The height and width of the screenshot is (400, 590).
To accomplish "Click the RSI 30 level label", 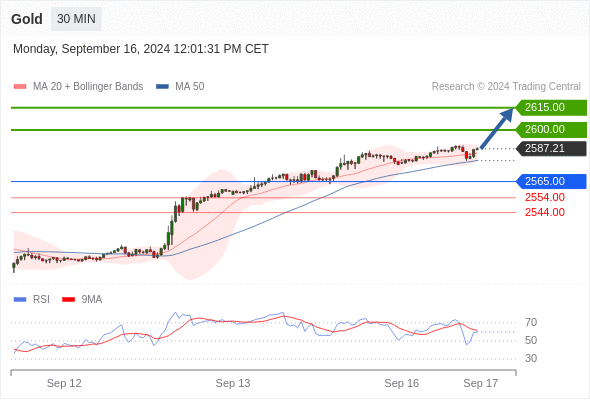I will (531, 358).
